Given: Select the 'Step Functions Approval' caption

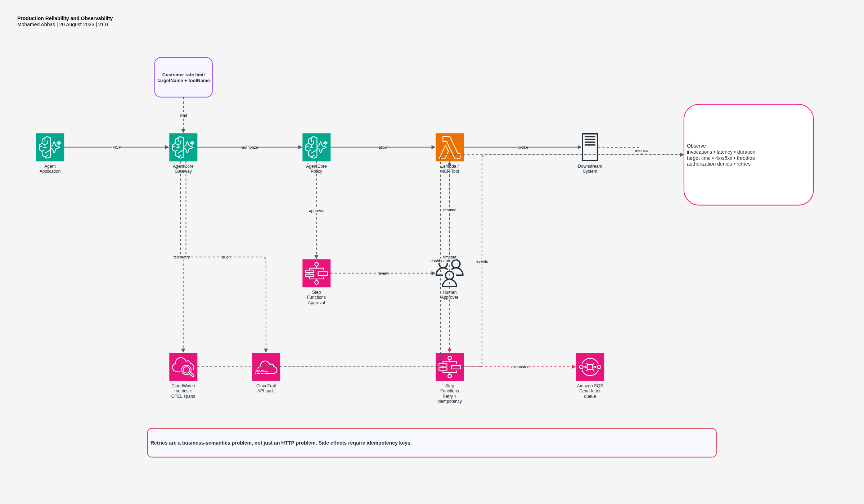Looking at the screenshot, I should (316, 297).
